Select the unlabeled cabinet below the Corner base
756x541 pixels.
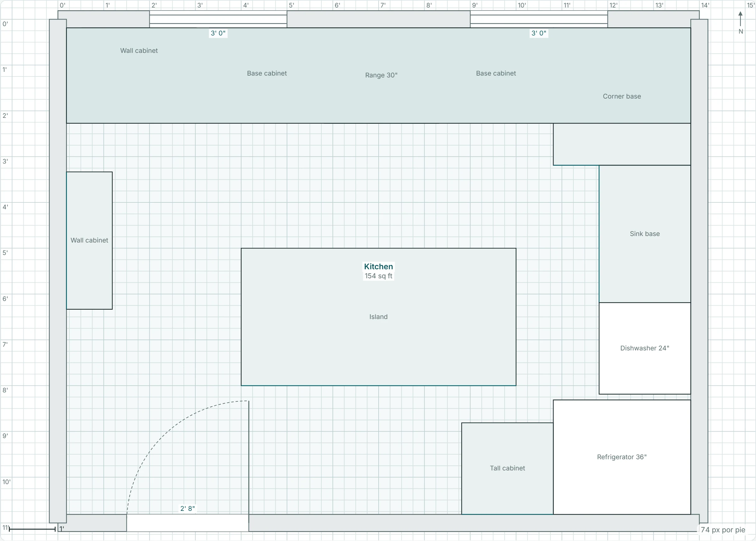622,144
